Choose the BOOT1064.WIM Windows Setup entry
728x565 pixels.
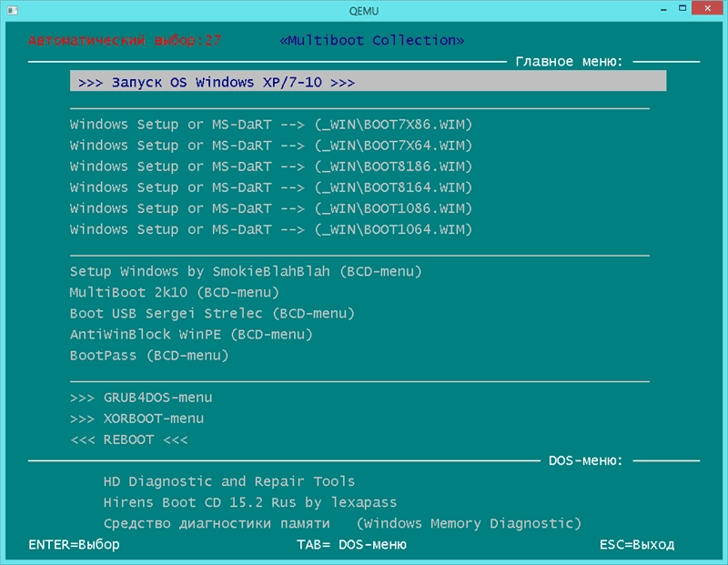pyautogui.click(x=270, y=229)
